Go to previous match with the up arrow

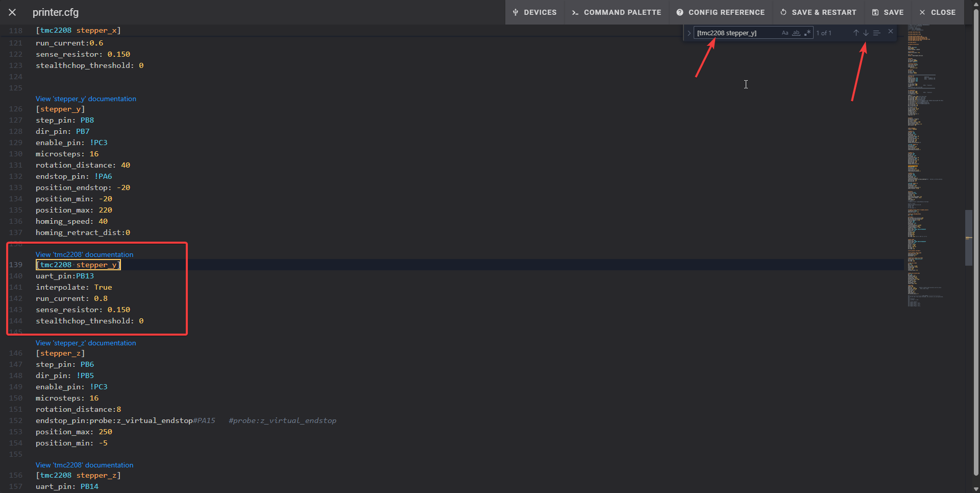[856, 33]
